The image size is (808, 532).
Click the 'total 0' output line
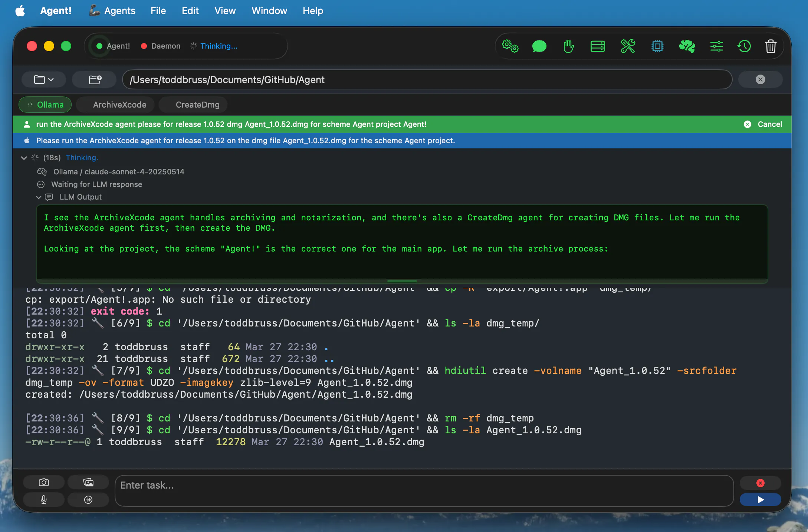pyautogui.click(x=46, y=335)
